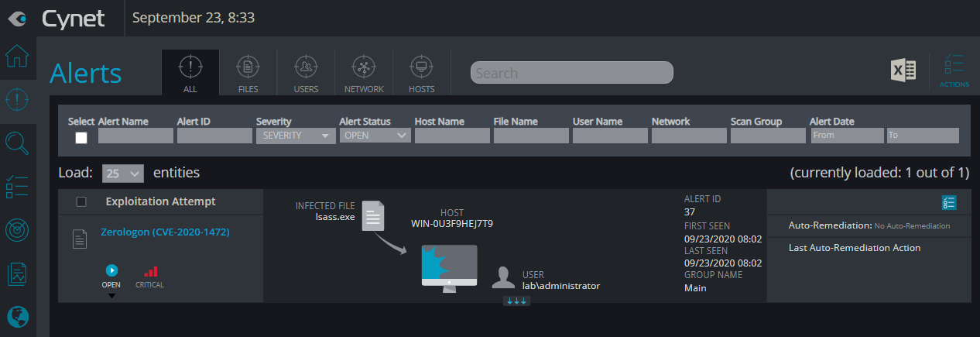Open the reports chart sidebar icon

tap(17, 273)
